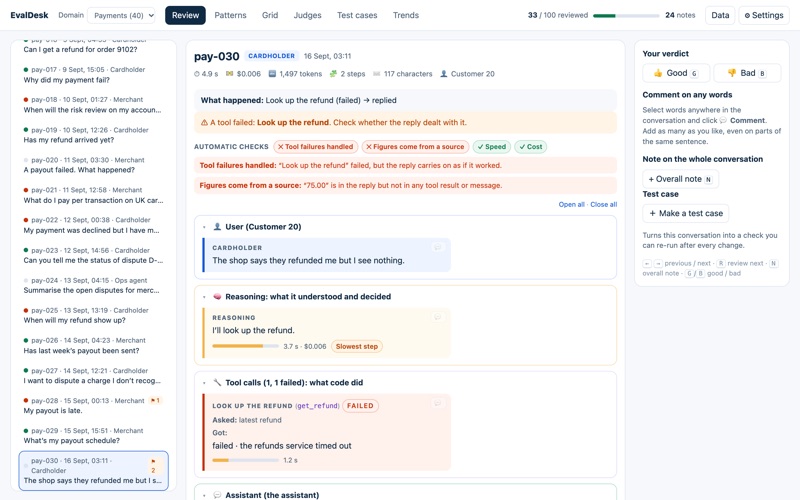Open the Payments (40) domain dropdown
The image size is (800, 500).
121,15
